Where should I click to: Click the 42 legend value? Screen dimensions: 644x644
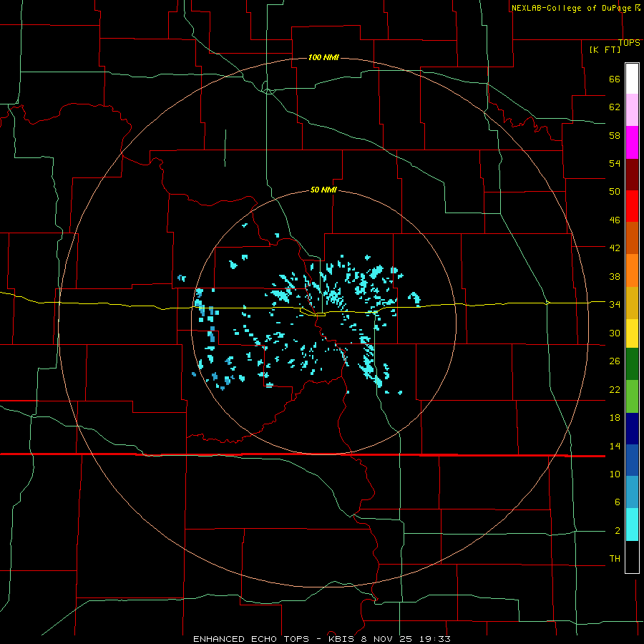(615, 248)
